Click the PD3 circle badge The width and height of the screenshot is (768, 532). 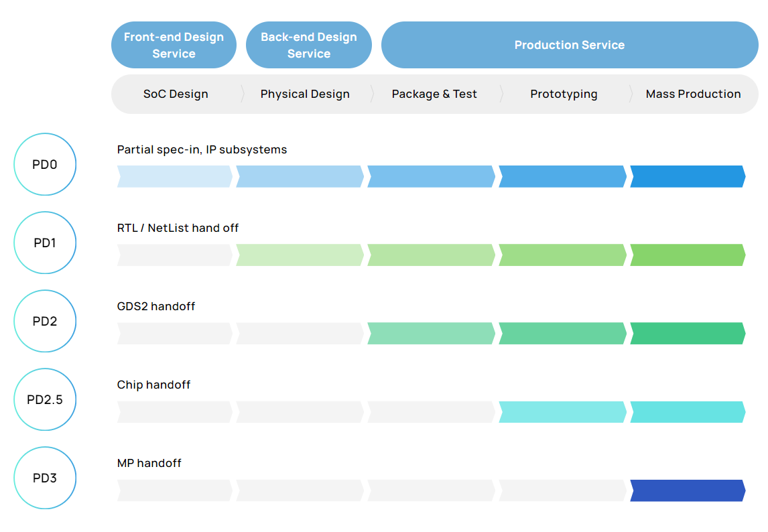(45, 478)
